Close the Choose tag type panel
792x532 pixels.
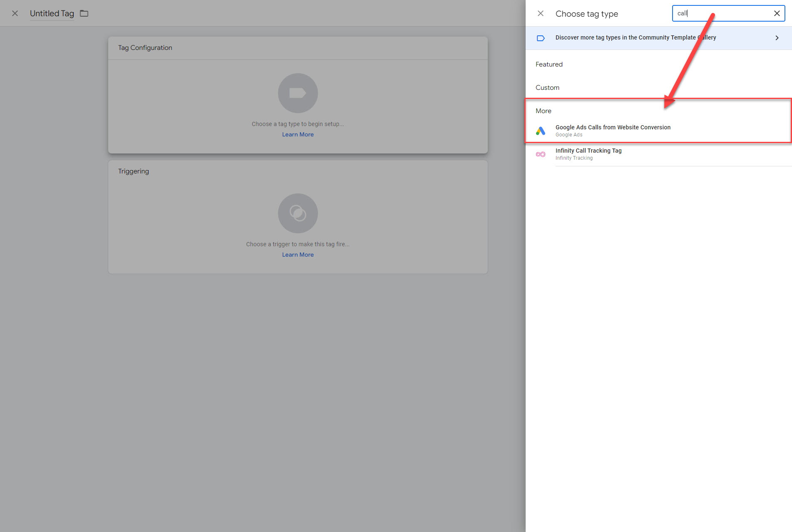tap(540, 13)
